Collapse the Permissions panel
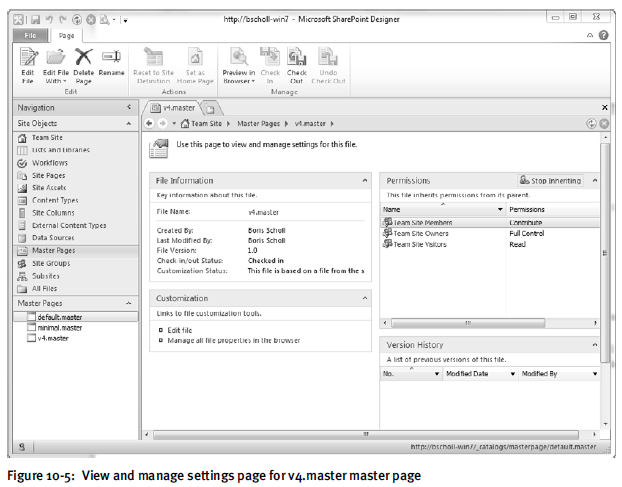Screen dimensions: 622x487 click(x=595, y=180)
